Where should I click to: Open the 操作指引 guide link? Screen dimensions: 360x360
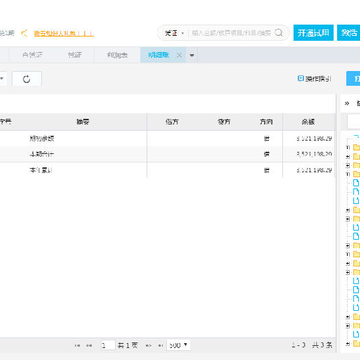point(315,79)
